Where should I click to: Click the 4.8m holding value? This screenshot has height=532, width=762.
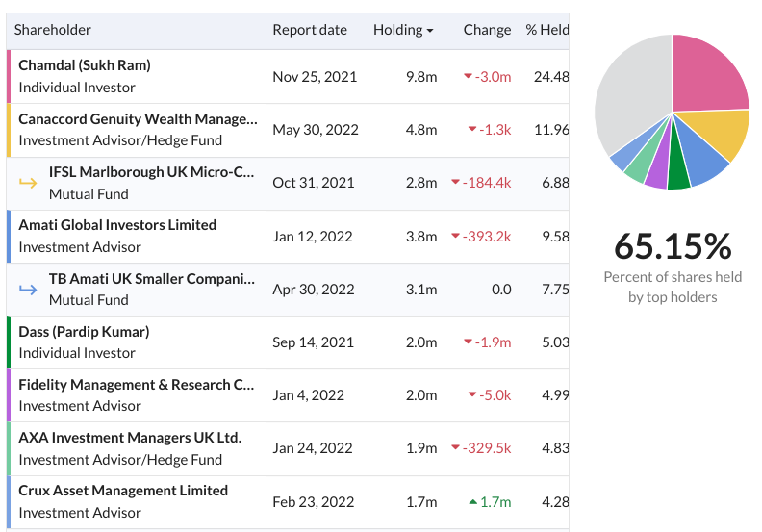[x=421, y=130]
